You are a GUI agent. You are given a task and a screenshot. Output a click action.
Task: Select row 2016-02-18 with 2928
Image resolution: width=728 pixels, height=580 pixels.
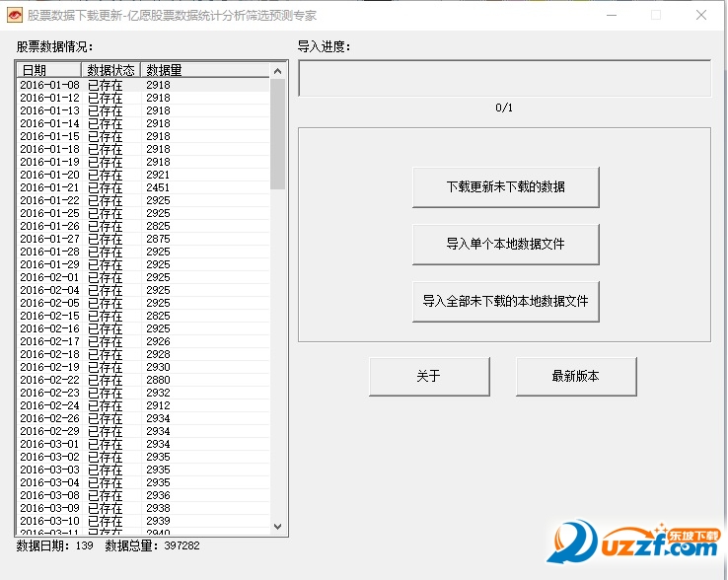pos(143,354)
